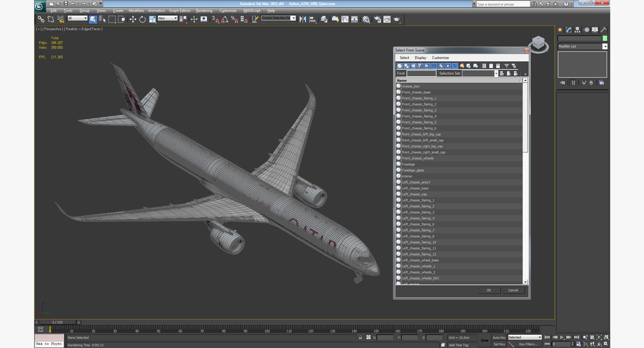The width and height of the screenshot is (644, 348).
Task: Open the Utilities panel hammer icon
Action: click(603, 30)
